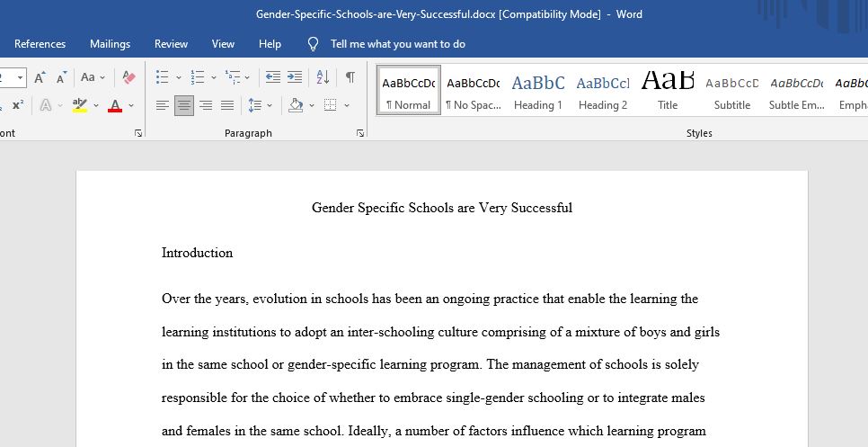868x447 pixels.
Task: Click the document title heading text
Action: [442, 208]
